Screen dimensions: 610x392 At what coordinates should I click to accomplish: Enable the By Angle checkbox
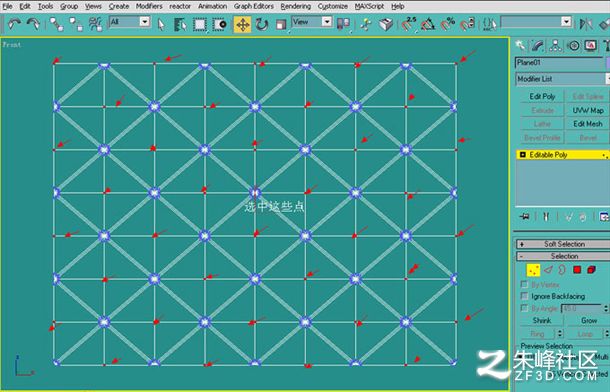(524, 308)
